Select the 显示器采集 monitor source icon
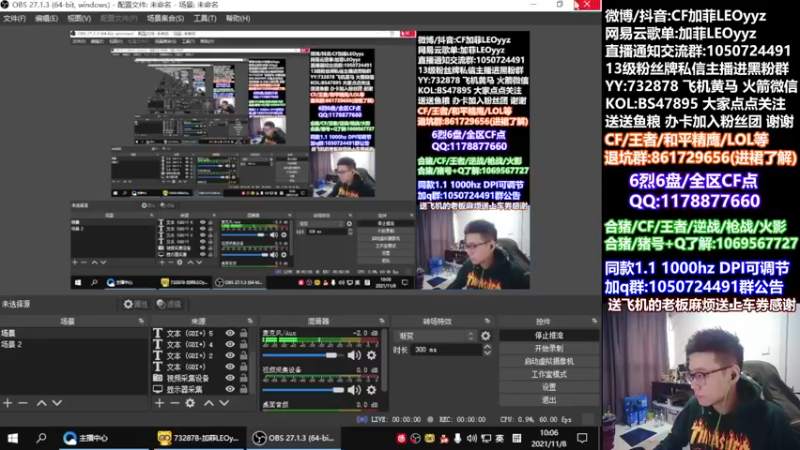Image resolution: width=800 pixels, height=450 pixels. click(x=158, y=389)
